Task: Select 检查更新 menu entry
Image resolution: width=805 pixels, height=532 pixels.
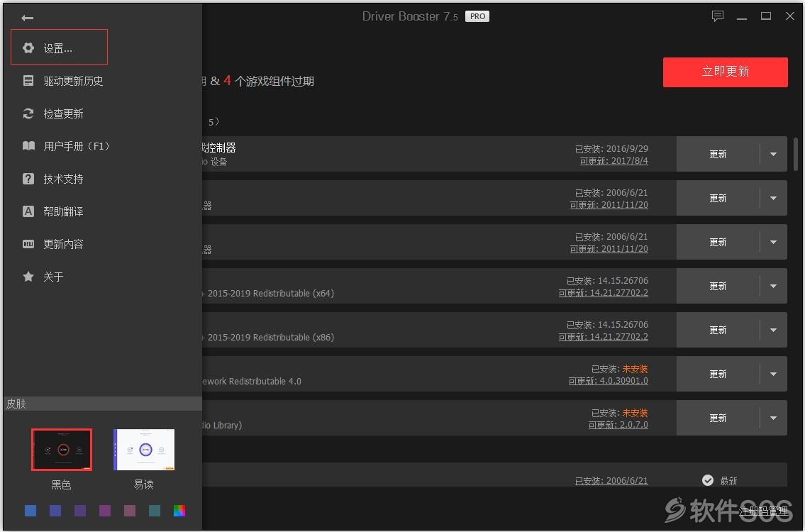Action: click(63, 113)
